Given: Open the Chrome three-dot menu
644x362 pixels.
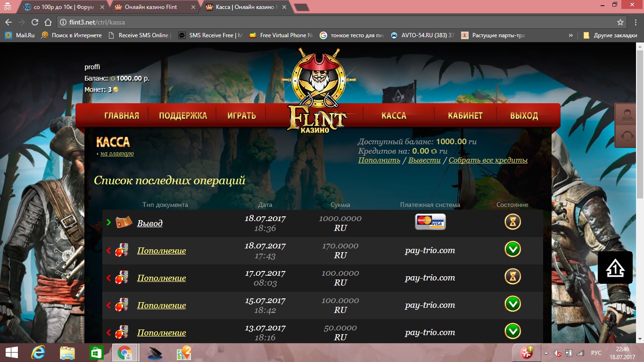Looking at the screenshot, I should pyautogui.click(x=635, y=22).
